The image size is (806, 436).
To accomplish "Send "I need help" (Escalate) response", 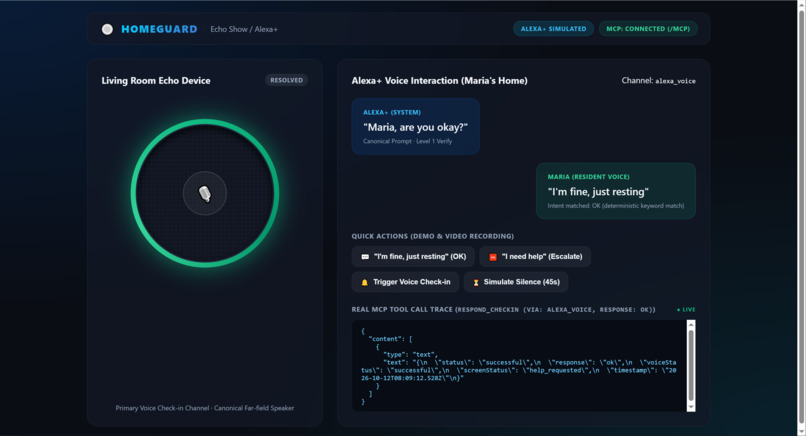I will [535, 257].
